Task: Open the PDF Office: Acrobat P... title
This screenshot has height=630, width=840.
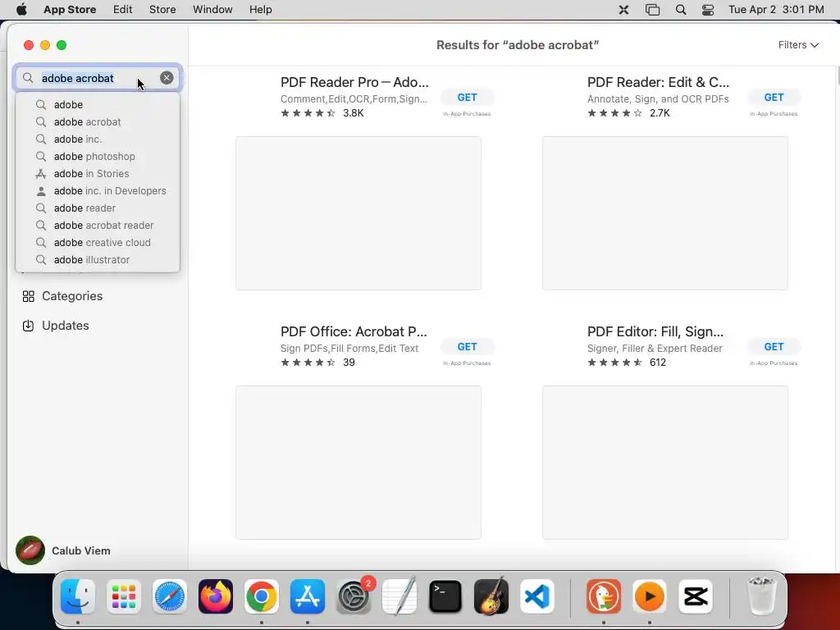Action: coord(354,331)
